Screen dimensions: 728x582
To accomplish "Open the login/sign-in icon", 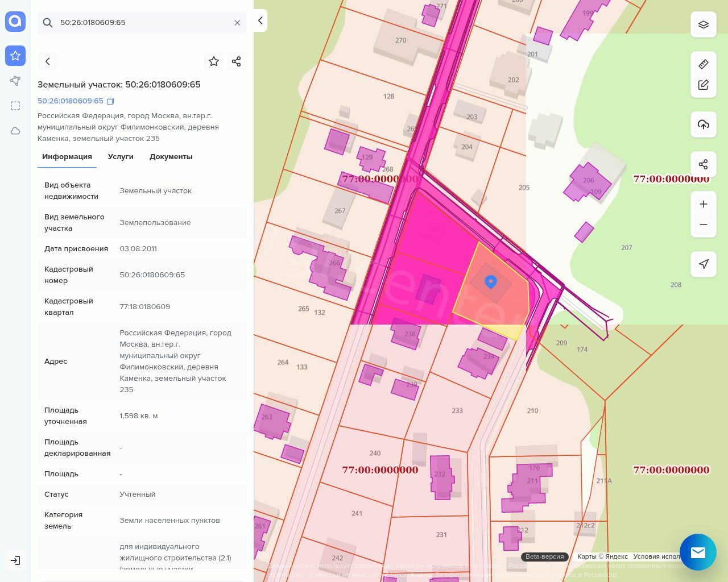I will (x=15, y=560).
